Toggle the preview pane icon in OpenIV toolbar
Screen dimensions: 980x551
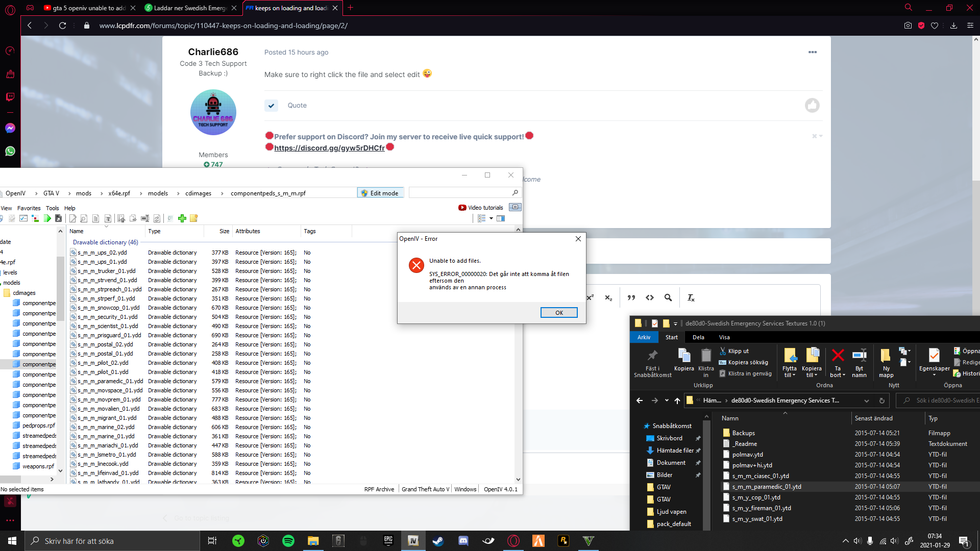point(501,218)
